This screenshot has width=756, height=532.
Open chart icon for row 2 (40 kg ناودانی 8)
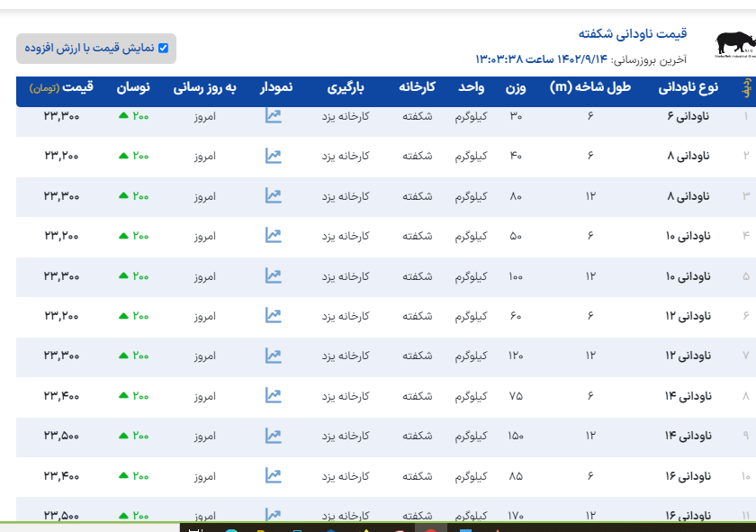click(274, 156)
